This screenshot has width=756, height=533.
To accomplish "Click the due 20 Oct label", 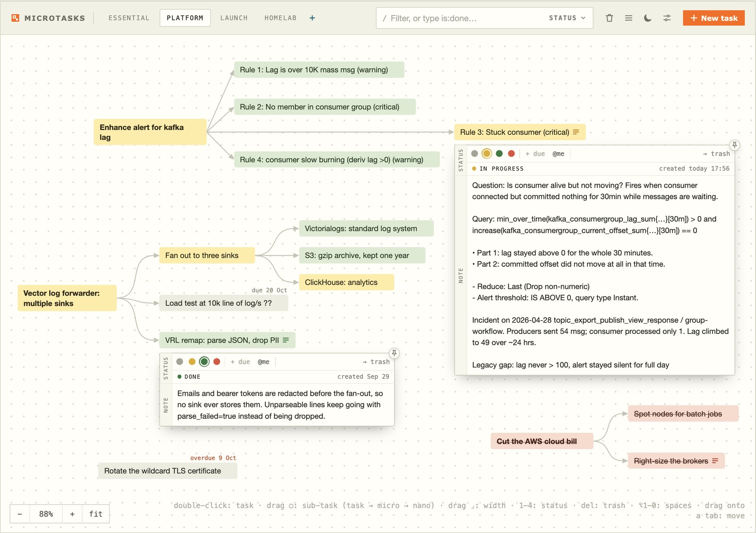I will coord(269,290).
